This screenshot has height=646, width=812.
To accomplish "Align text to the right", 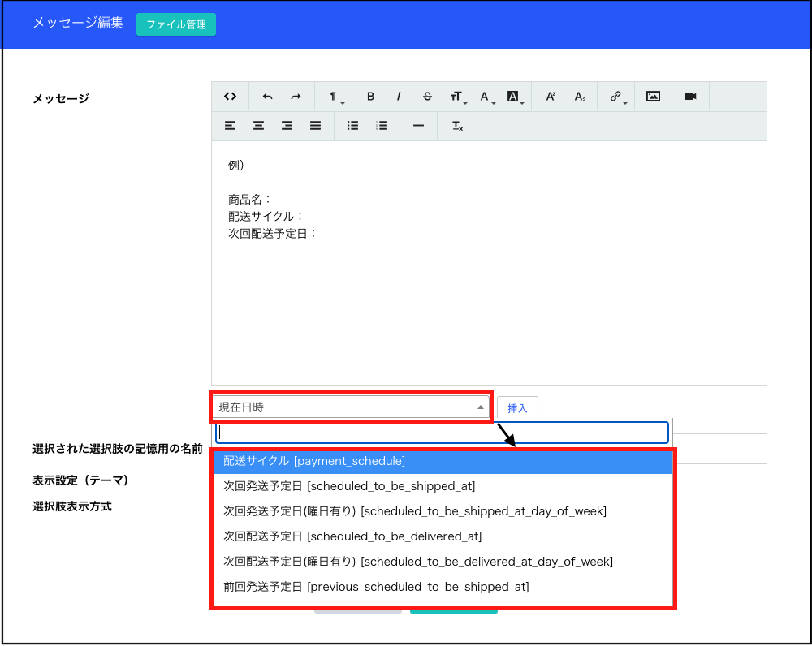I will pyautogui.click(x=287, y=125).
